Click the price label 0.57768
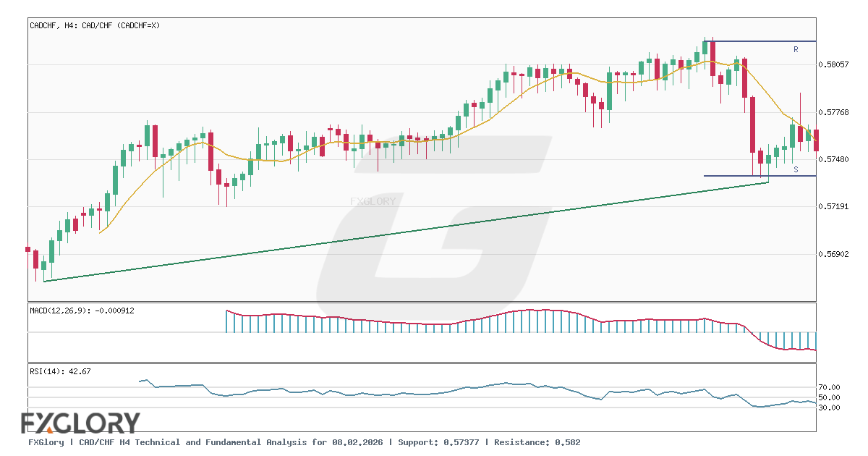Image resolution: width=868 pixels, height=456 pixels. (834, 112)
